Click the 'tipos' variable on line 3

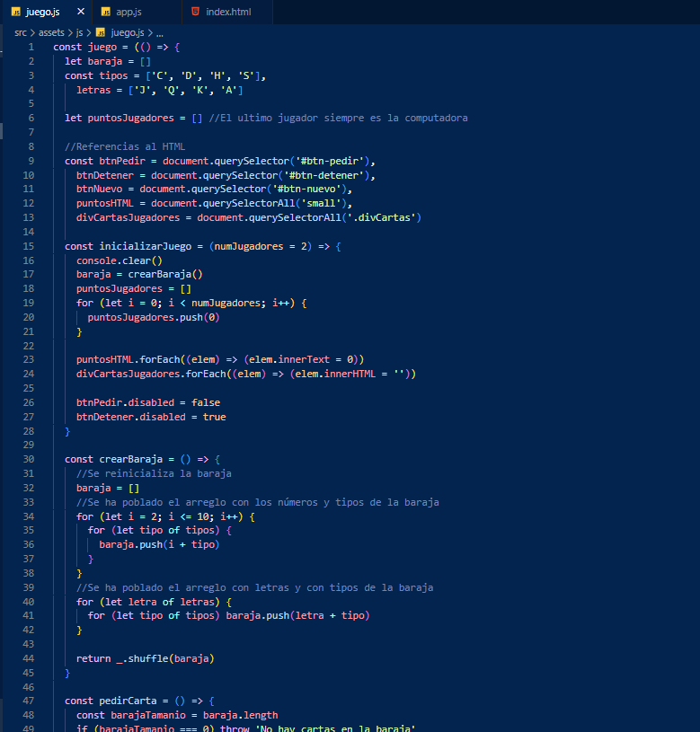pos(113,75)
